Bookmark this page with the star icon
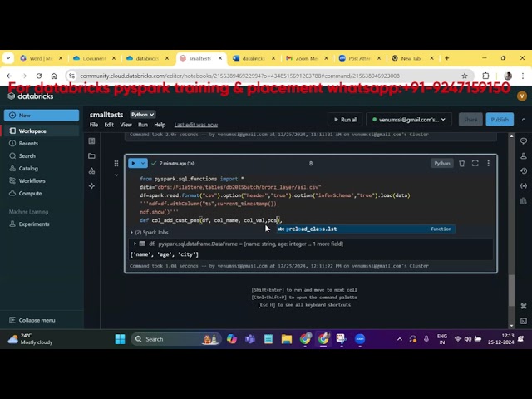Screen dimensions: 532x399 [465, 76]
